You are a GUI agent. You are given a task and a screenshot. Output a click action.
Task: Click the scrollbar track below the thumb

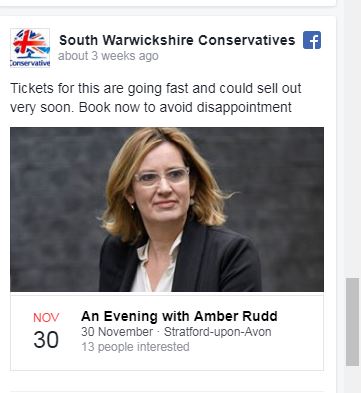[x=352, y=380]
